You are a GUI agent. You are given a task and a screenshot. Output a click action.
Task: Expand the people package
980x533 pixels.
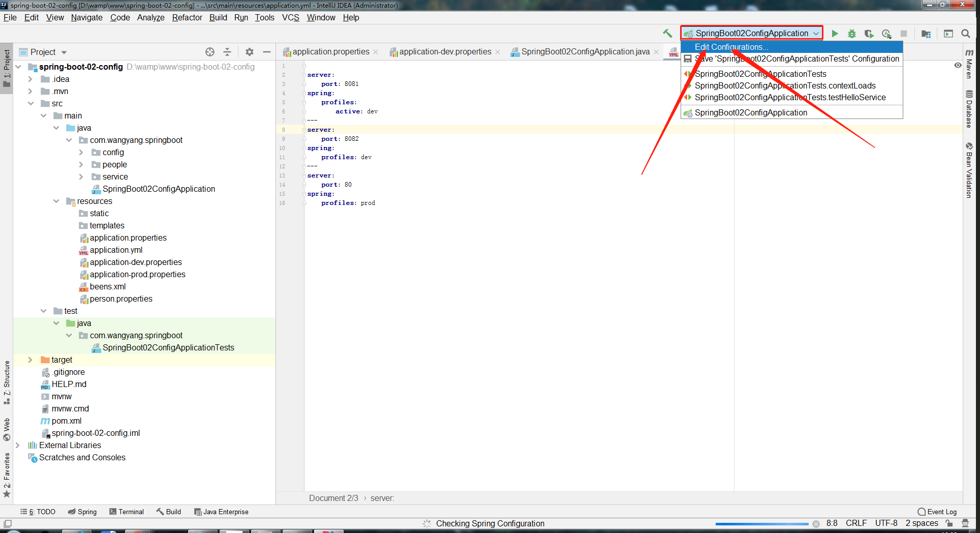(x=81, y=165)
